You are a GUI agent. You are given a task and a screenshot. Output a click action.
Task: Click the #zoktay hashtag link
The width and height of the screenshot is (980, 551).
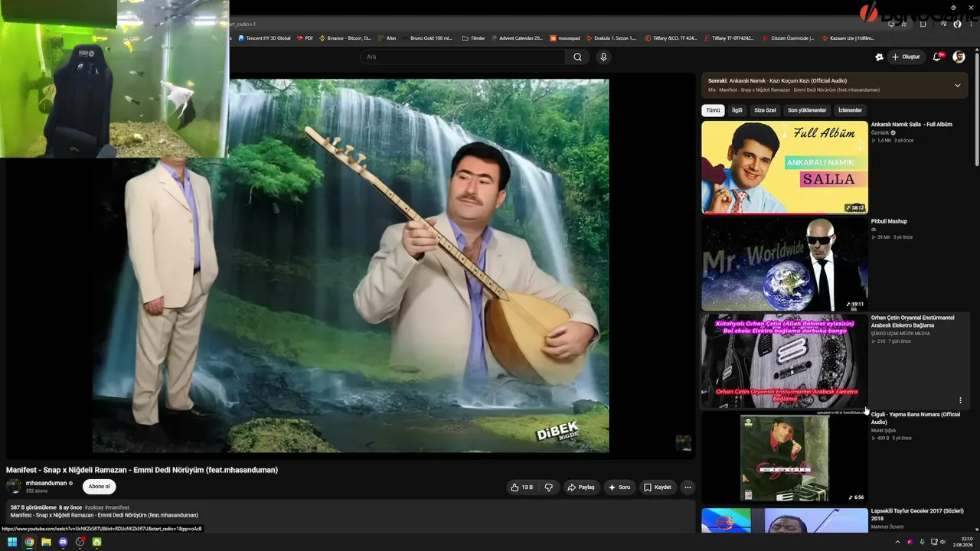click(93, 507)
